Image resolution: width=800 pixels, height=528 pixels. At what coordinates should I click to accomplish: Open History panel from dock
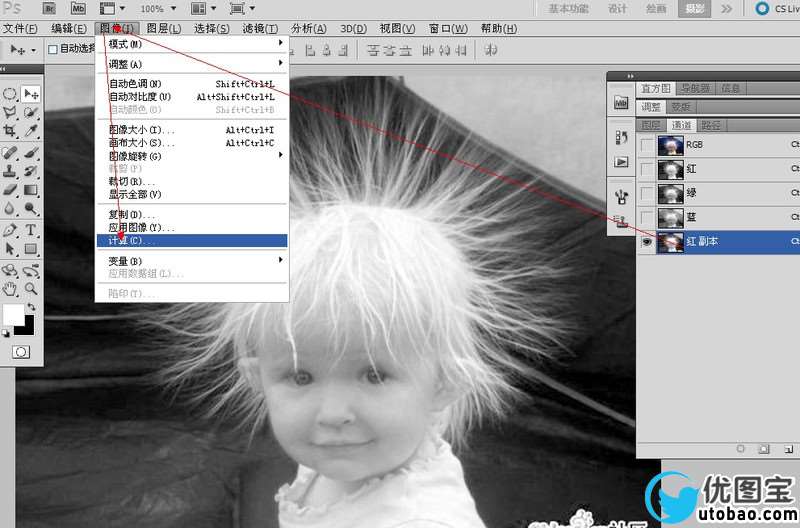(x=621, y=137)
